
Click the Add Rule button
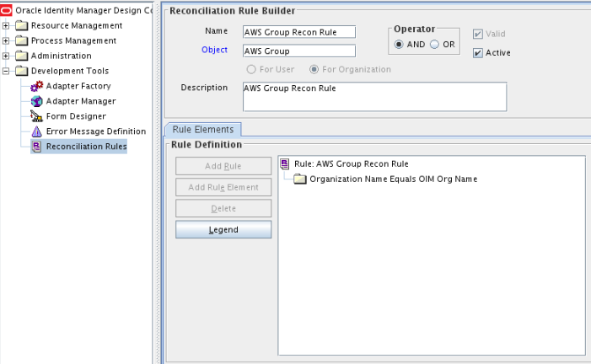[223, 166]
